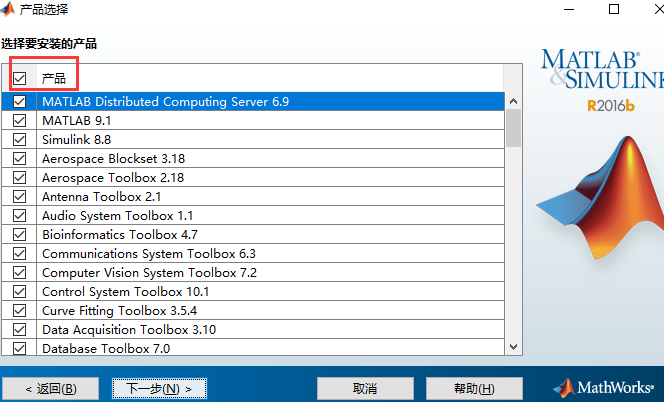This screenshot has height=402, width=664.
Task: Select the Antenna Toolbox 2.1 name
Action: tap(102, 197)
